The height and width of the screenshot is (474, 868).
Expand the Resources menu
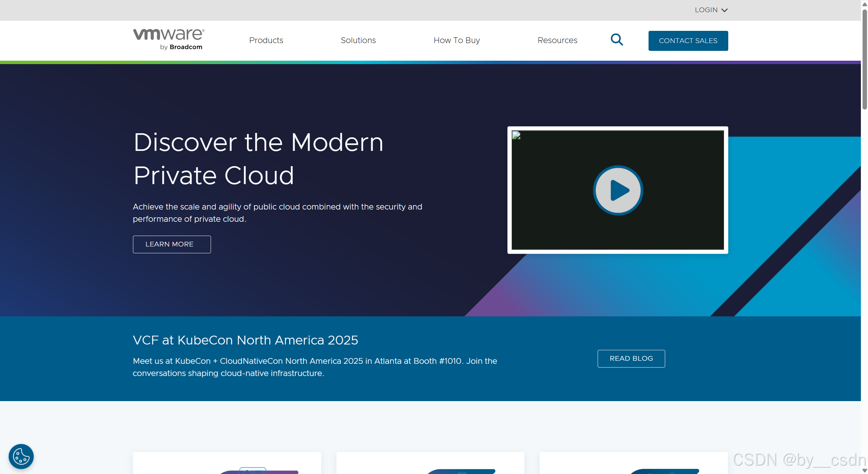coord(557,40)
